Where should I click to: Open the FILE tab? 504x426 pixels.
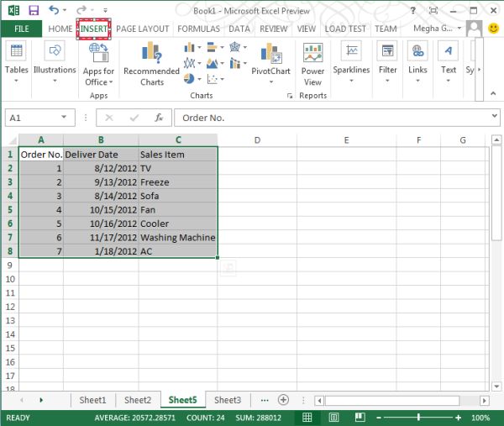(x=22, y=29)
